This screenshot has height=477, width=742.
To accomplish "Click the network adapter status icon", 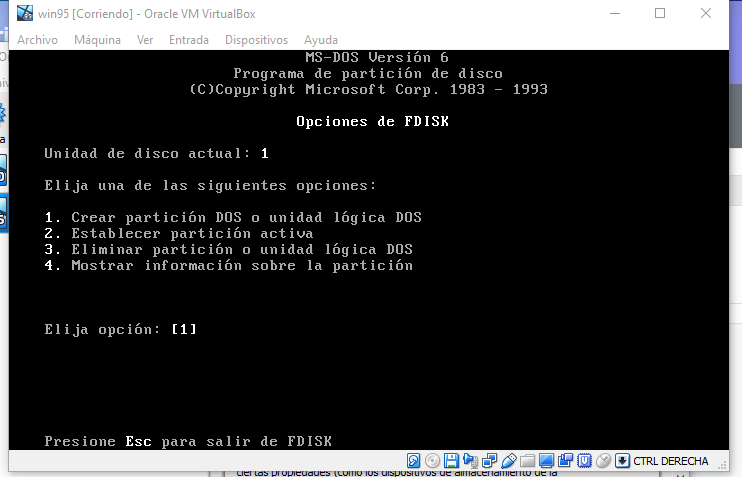I will point(489,460).
